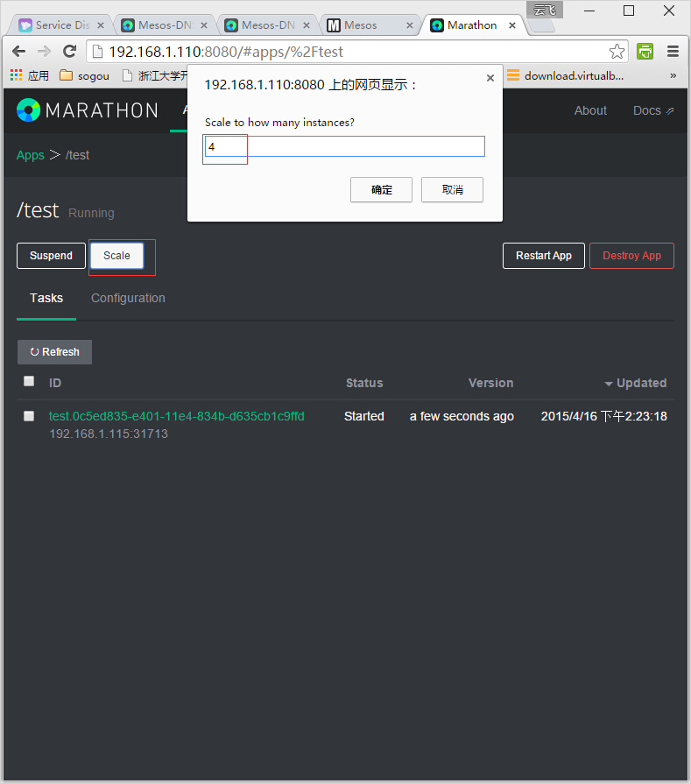691x784 pixels.
Task: Sort tasks by Version column
Action: (x=490, y=383)
